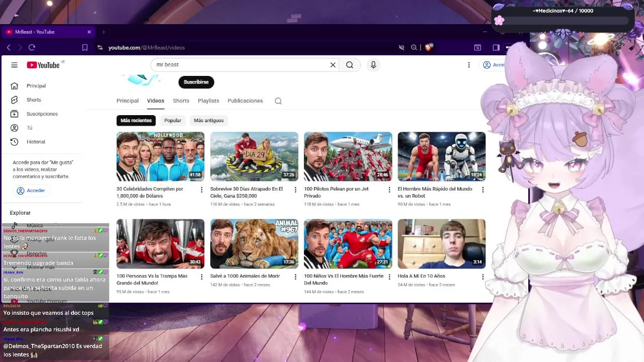This screenshot has width=644, height=362.
Task: Open YouTube settings three-dot menu
Action: tap(469, 65)
